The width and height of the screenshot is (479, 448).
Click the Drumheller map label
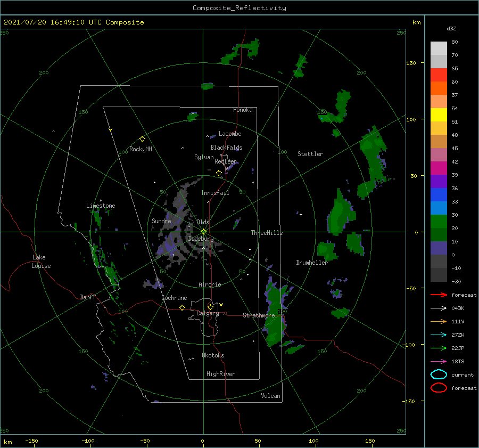coord(312,263)
